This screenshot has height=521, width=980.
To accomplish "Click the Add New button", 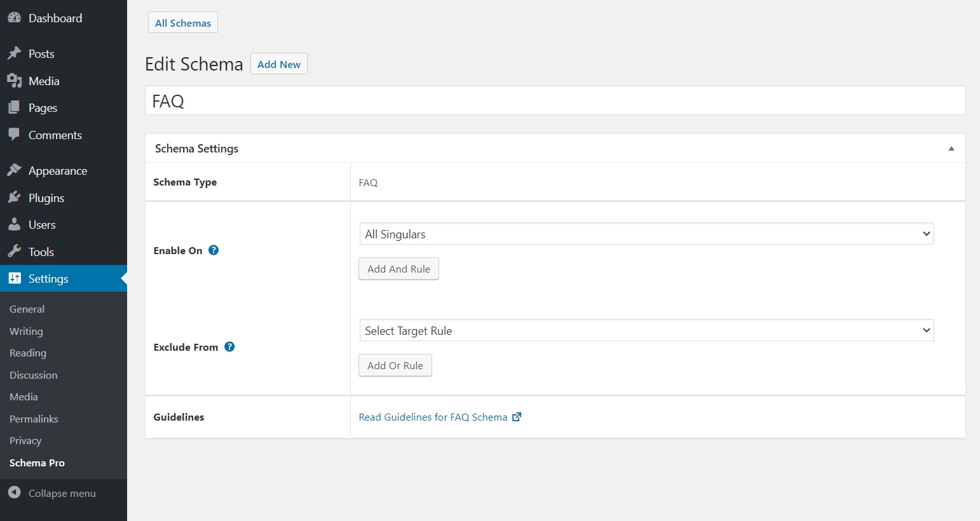I will 278,64.
